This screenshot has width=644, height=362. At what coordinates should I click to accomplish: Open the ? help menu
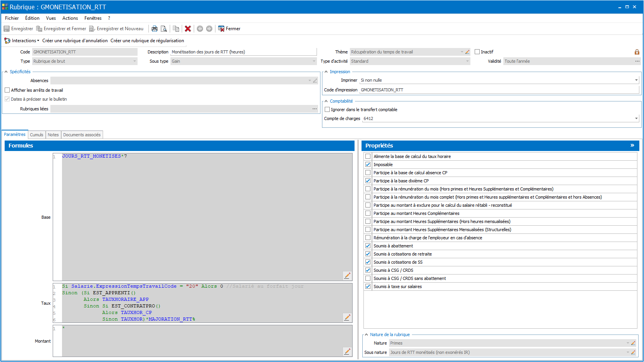[x=109, y=18]
